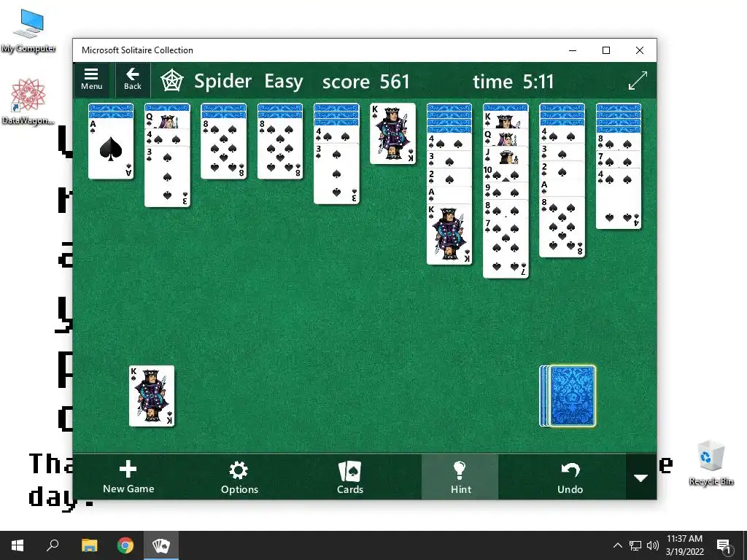This screenshot has width=747, height=560.
Task: Open network status tray icon
Action: 635,545
